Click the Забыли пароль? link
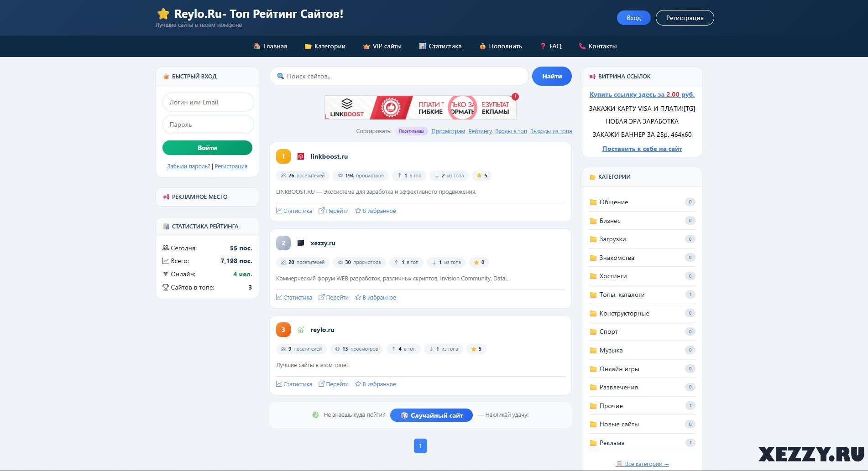 coord(188,166)
